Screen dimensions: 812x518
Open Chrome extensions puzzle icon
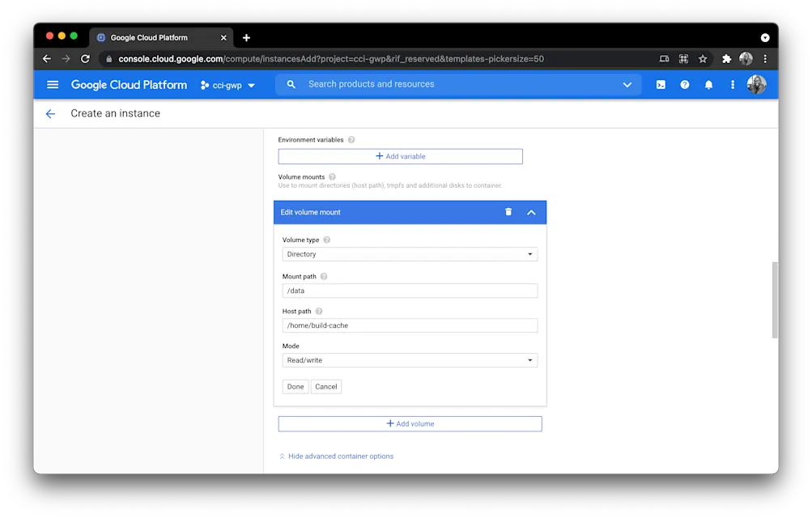coord(725,58)
